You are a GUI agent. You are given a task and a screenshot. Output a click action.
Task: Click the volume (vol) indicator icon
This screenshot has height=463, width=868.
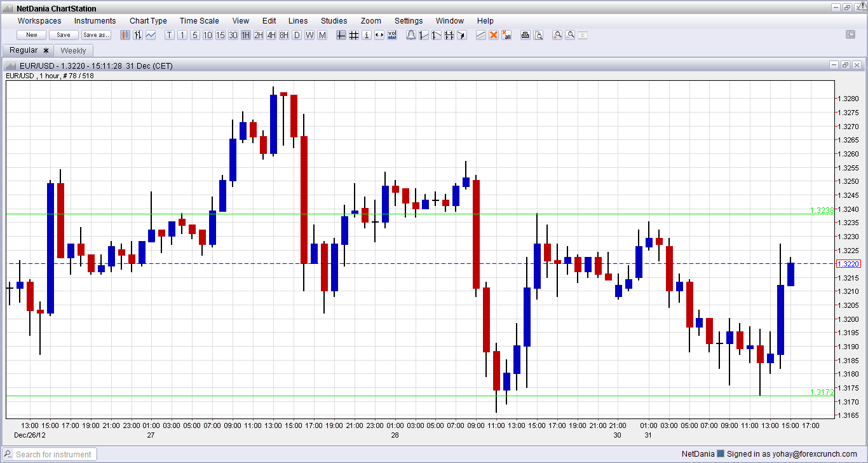(392, 35)
